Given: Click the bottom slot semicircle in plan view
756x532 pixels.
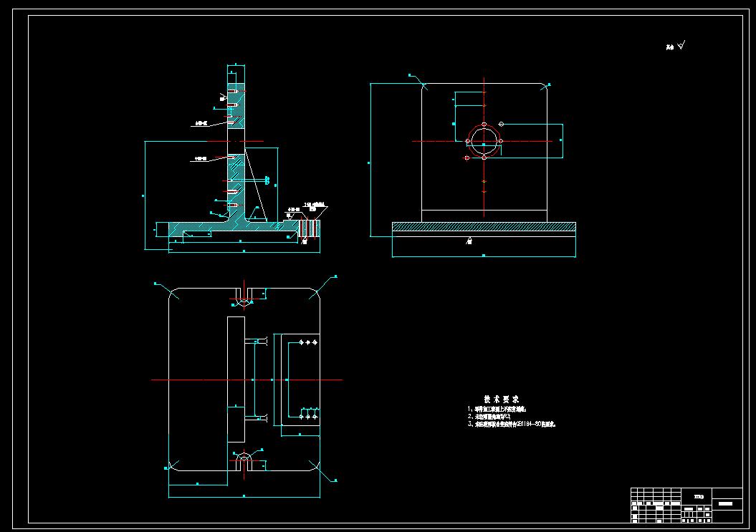Looking at the screenshot, I should pos(244,456).
